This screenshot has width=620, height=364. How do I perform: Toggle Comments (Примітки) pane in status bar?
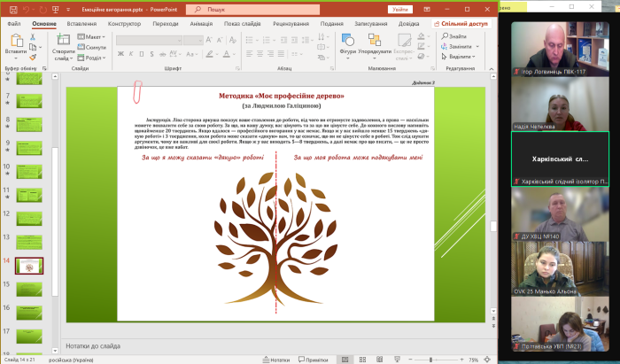(314, 360)
